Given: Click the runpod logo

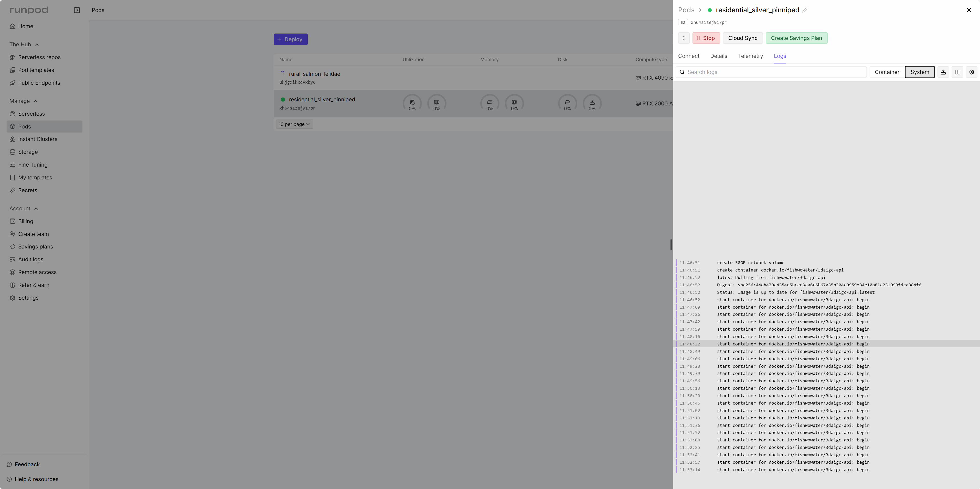Looking at the screenshot, I should (29, 10).
